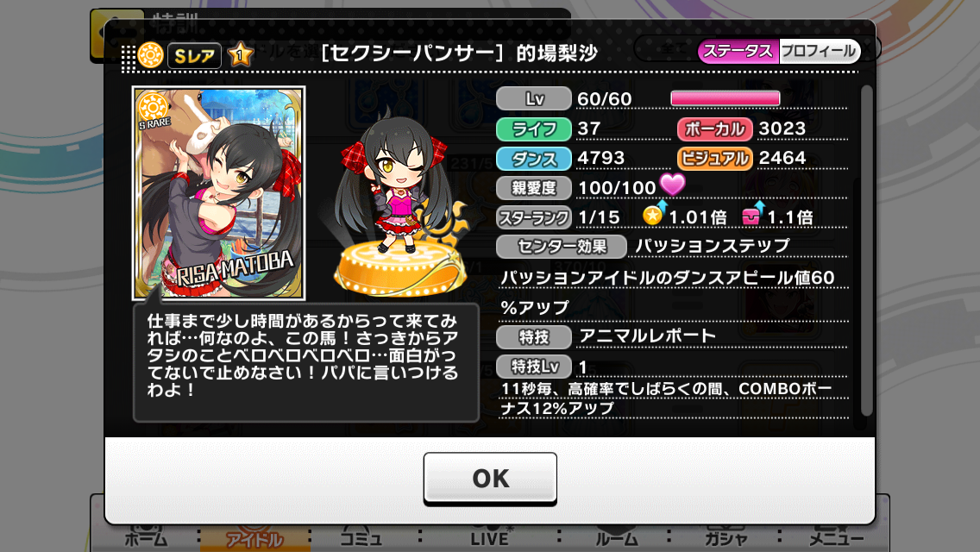This screenshot has height=552, width=980.
Task: Click the OK button
Action: [x=490, y=478]
